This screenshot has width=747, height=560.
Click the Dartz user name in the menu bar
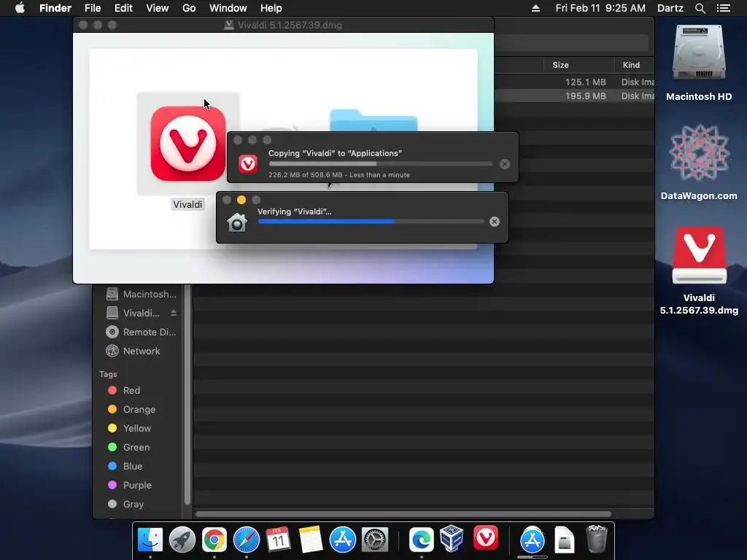click(670, 8)
